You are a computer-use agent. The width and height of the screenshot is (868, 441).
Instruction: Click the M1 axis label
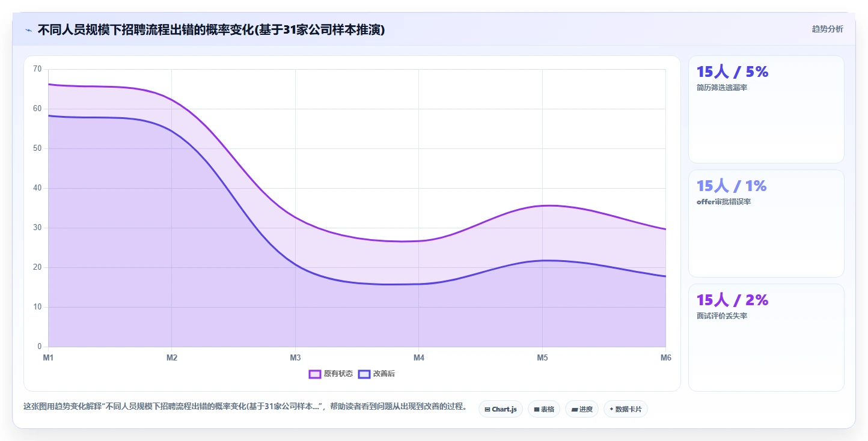(48, 358)
